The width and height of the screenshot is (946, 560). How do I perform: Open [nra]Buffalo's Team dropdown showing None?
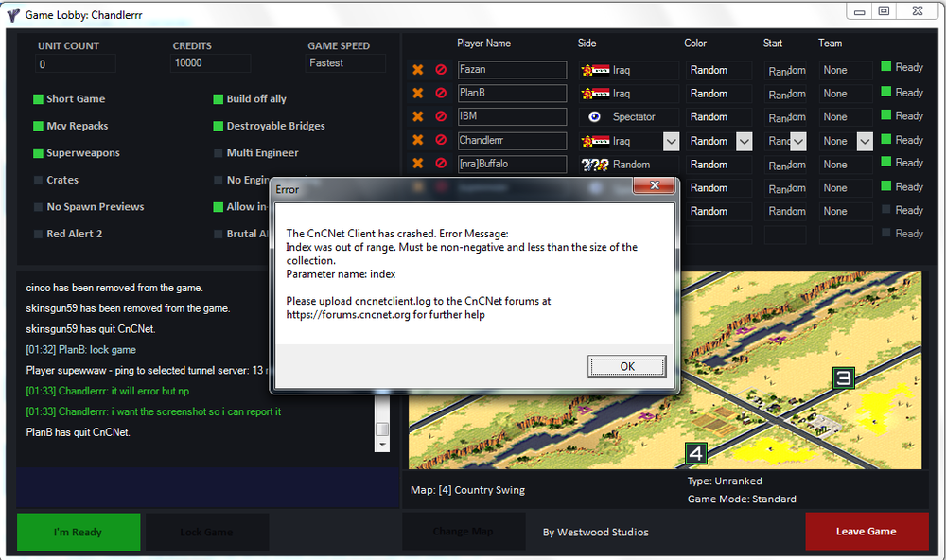click(x=845, y=165)
